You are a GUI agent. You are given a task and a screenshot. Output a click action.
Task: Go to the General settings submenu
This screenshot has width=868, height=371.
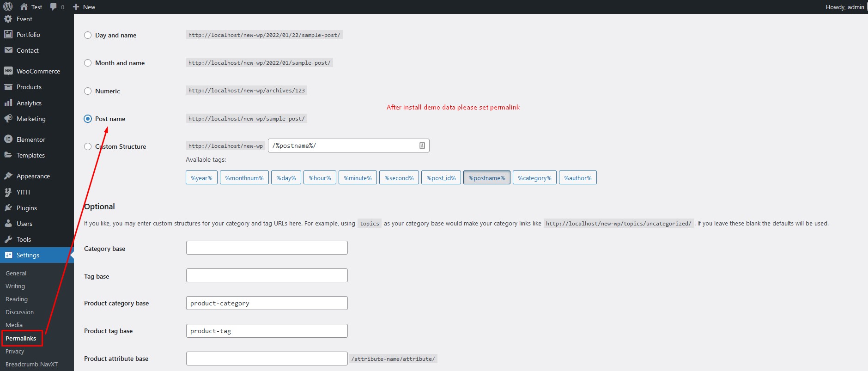point(16,273)
